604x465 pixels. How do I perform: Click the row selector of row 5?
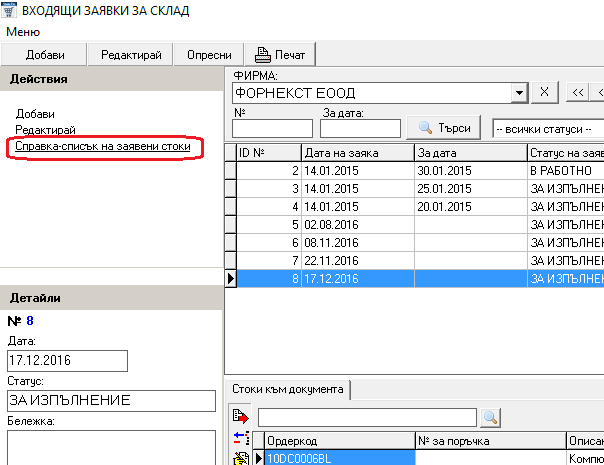point(230,225)
